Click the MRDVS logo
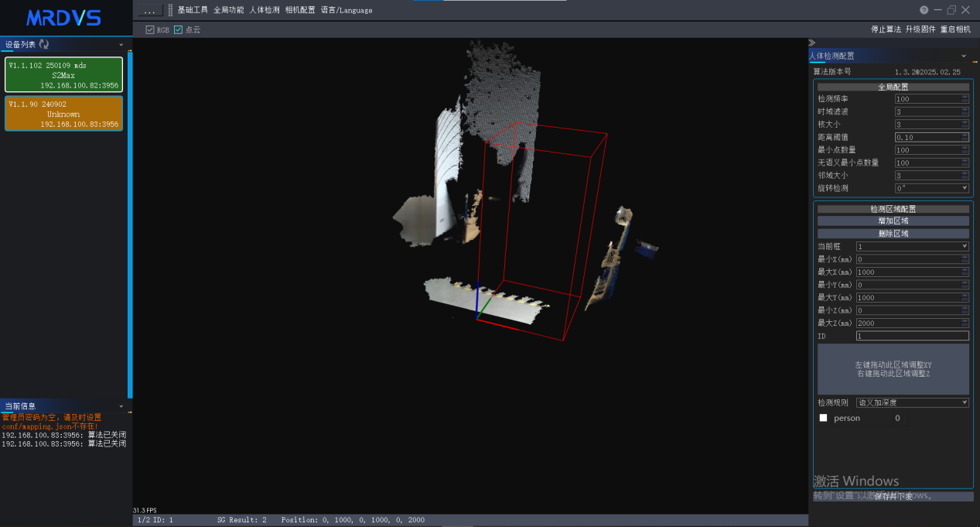980x527 pixels. point(63,18)
